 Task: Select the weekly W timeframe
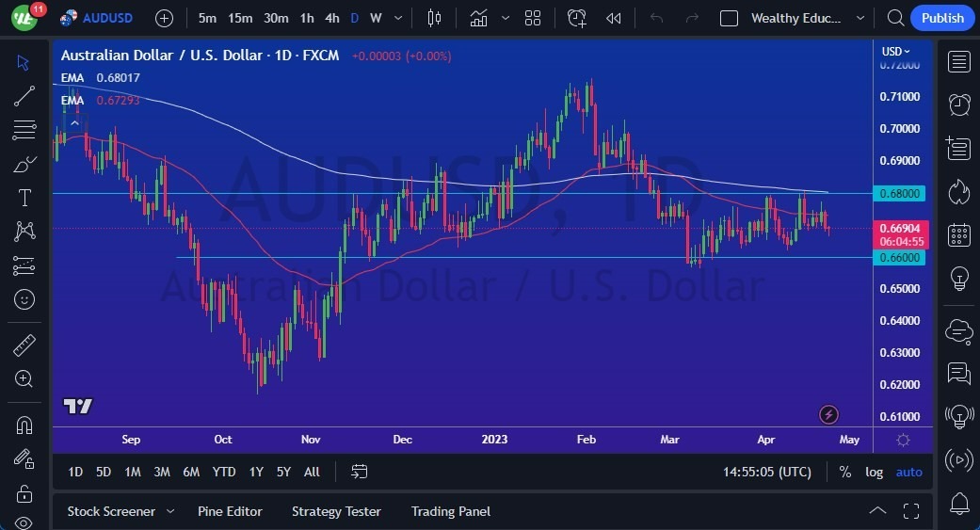376,18
